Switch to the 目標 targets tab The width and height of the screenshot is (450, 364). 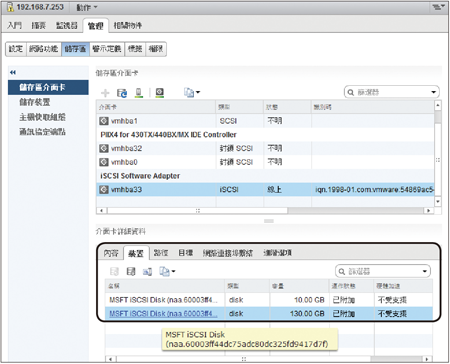[186, 253]
